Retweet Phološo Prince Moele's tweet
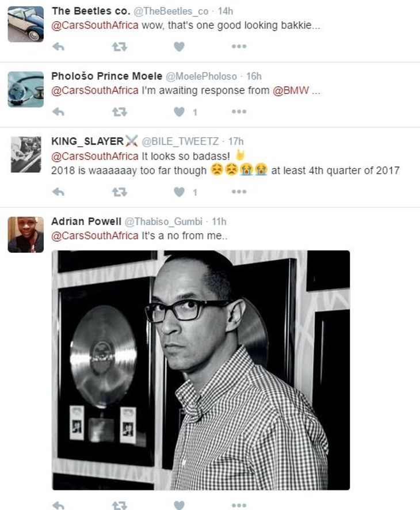420x510 pixels. click(x=119, y=112)
